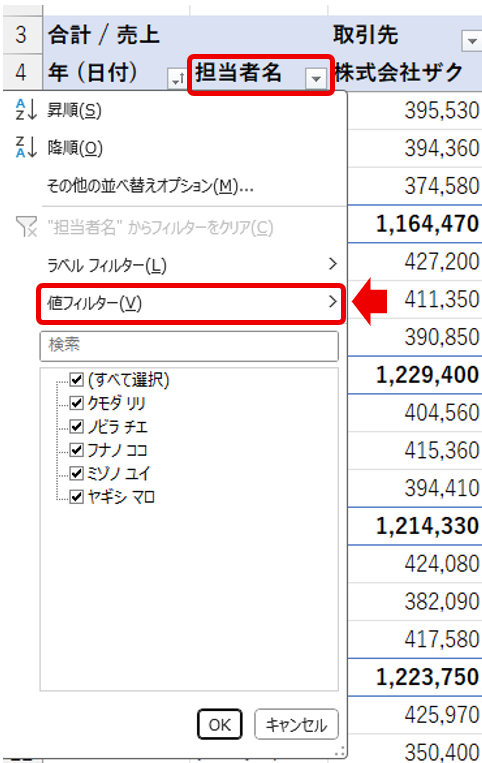Select row header 3
482x763 pixels.
tap(22, 35)
